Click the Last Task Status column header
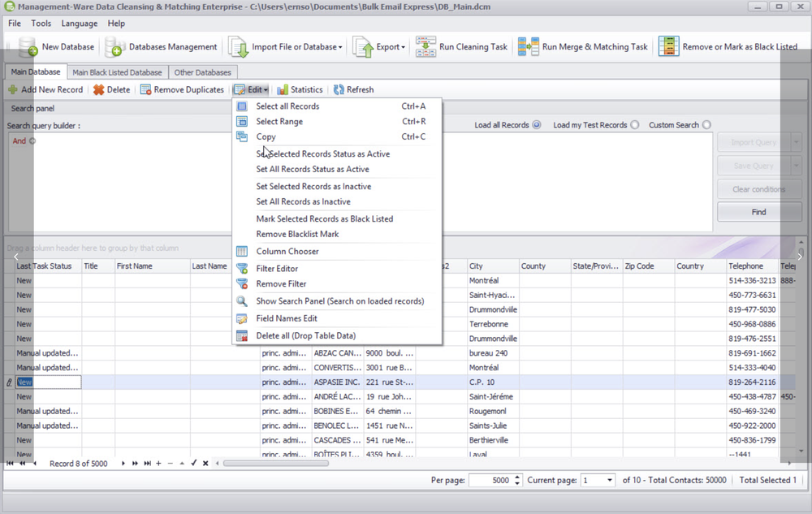 [48, 266]
